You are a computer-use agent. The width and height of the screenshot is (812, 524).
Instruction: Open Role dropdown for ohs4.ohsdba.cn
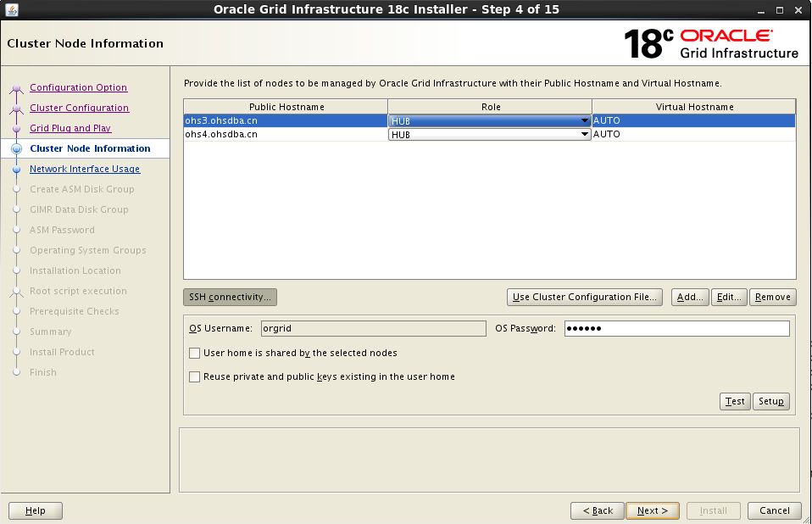489,134
